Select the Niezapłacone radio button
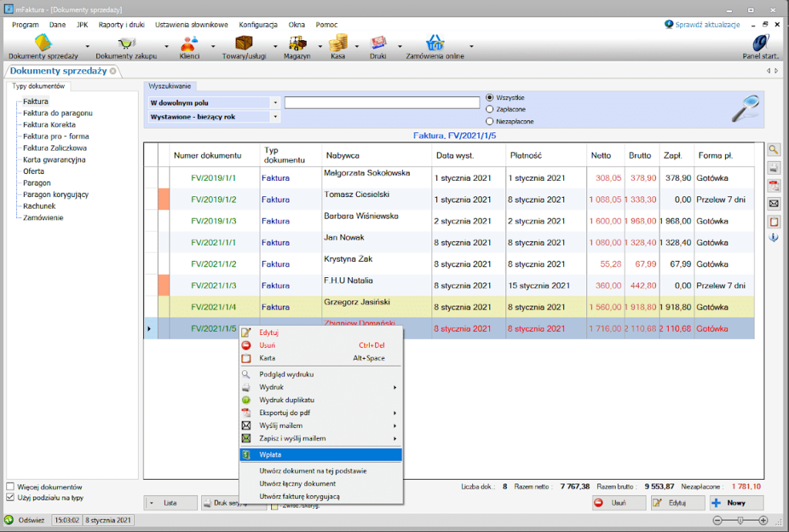Screen dimensions: 789x532 click(489, 121)
